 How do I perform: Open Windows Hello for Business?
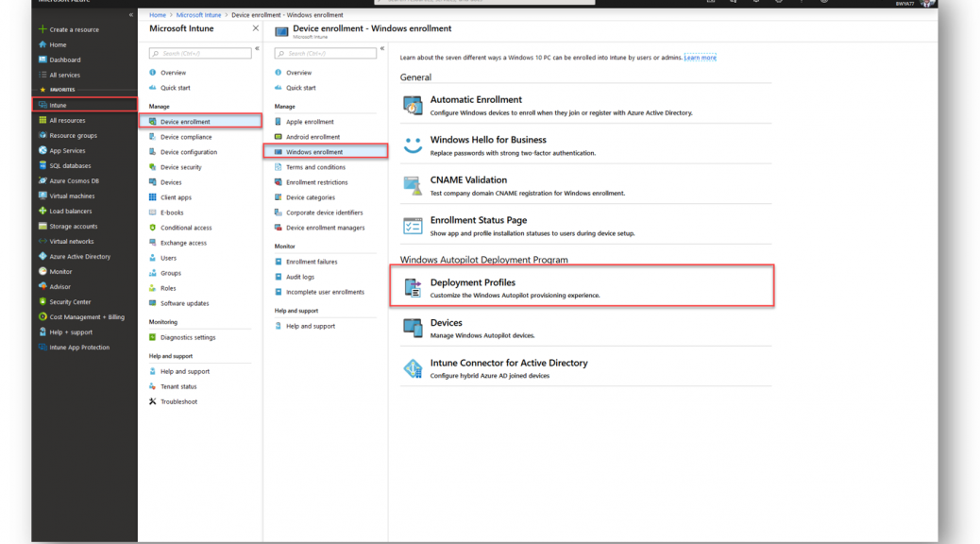tap(585, 145)
